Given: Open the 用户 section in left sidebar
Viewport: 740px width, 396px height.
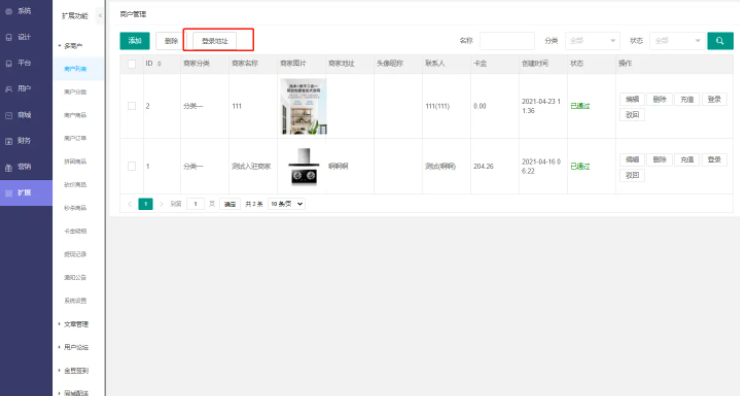Looking at the screenshot, I should pos(19,89).
